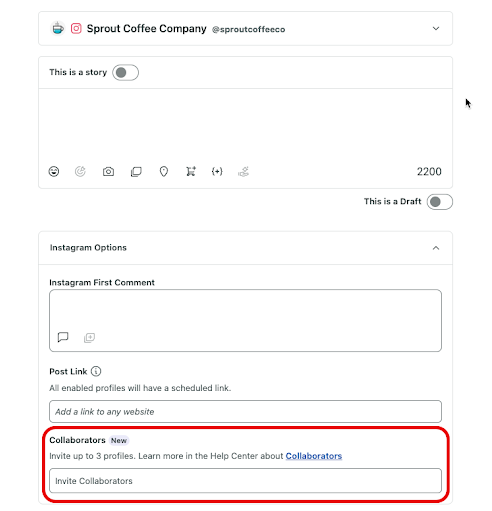Open the asset library icon

click(x=136, y=172)
